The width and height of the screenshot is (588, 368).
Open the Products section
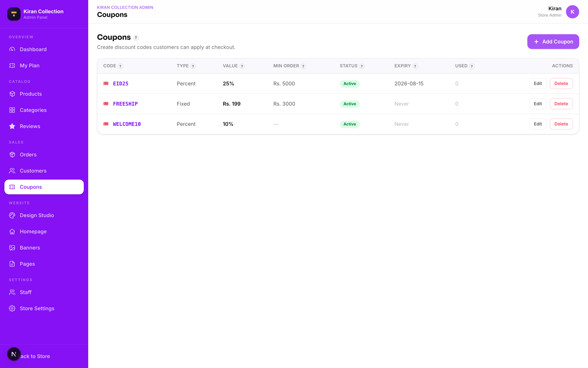(x=44, y=94)
